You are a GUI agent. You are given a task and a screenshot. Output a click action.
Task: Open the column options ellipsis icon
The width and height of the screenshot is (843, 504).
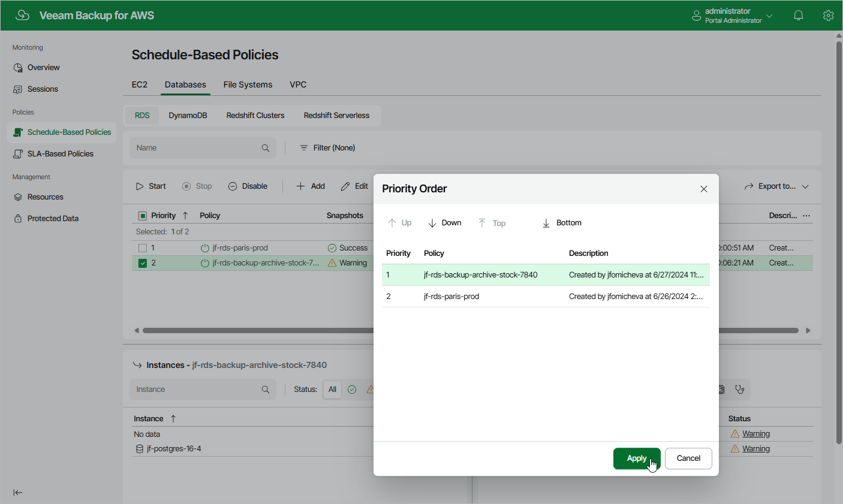click(x=806, y=216)
